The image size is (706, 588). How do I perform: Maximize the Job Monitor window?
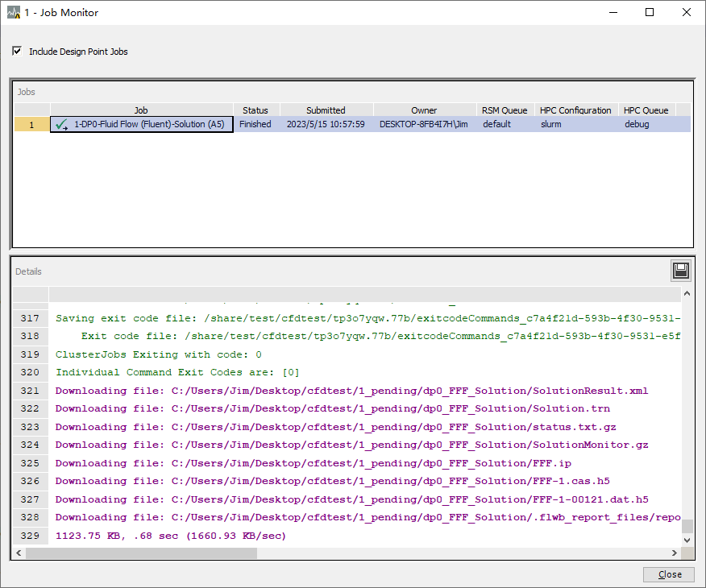pos(650,12)
